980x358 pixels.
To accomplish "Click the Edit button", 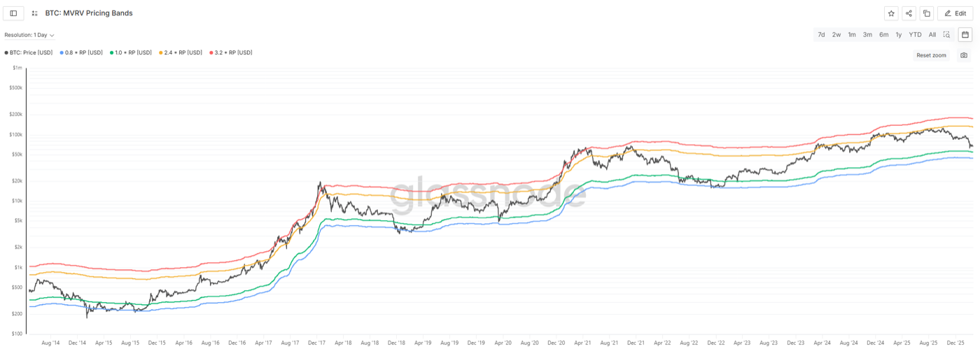I will 955,13.
